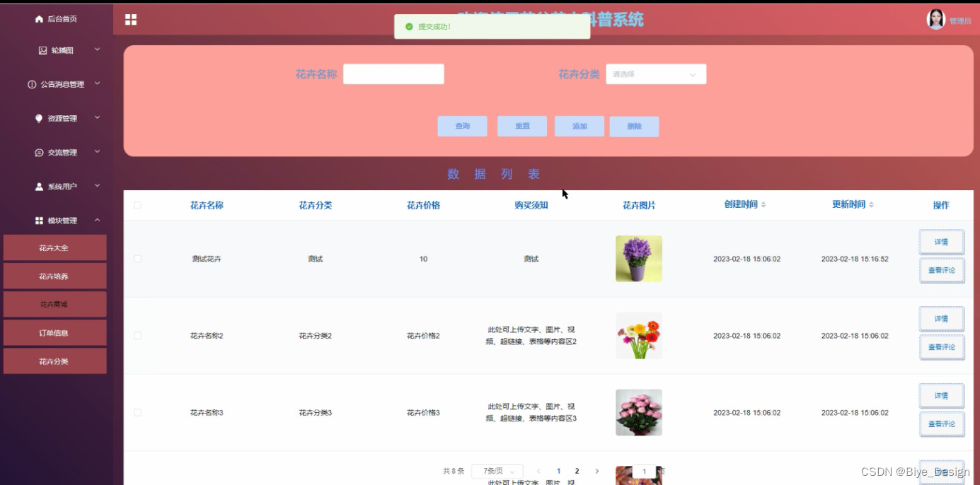The width and height of the screenshot is (980, 485).
Task: Click the home icon beside 后台首页
Action: 39,19
